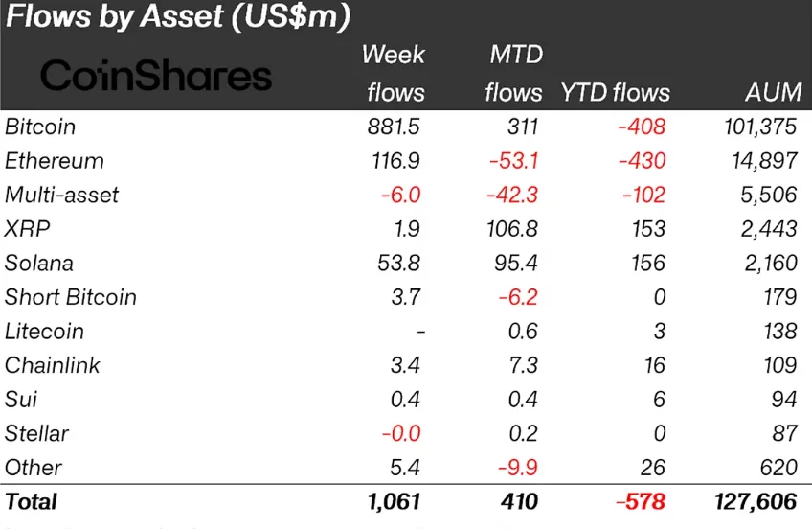Click the bold Total row label

(32, 501)
